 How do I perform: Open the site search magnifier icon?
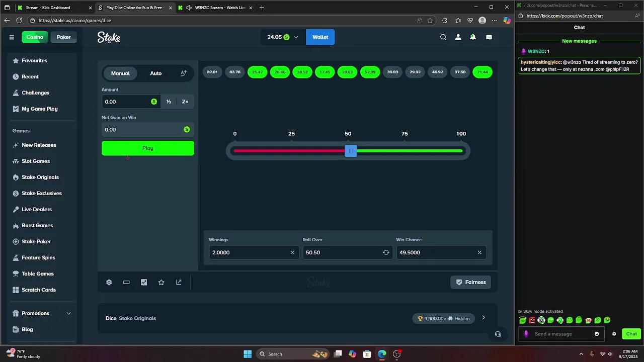[x=443, y=37]
